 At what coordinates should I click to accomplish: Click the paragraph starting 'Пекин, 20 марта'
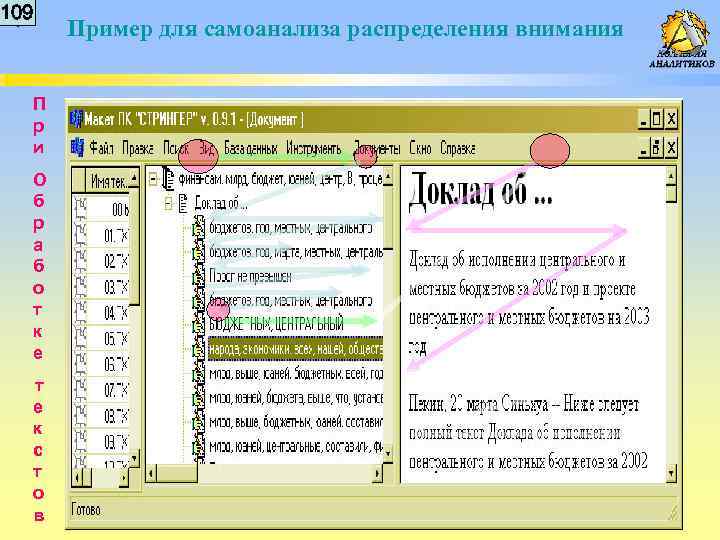[x=528, y=433]
